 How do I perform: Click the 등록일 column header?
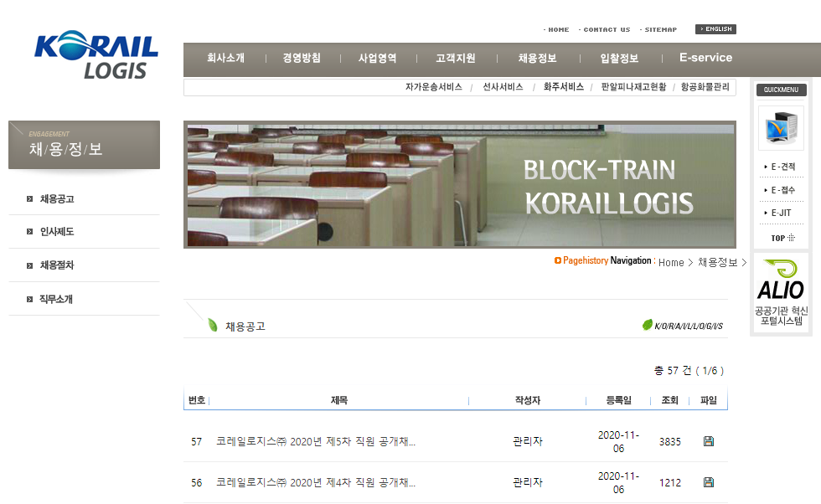[x=619, y=400]
